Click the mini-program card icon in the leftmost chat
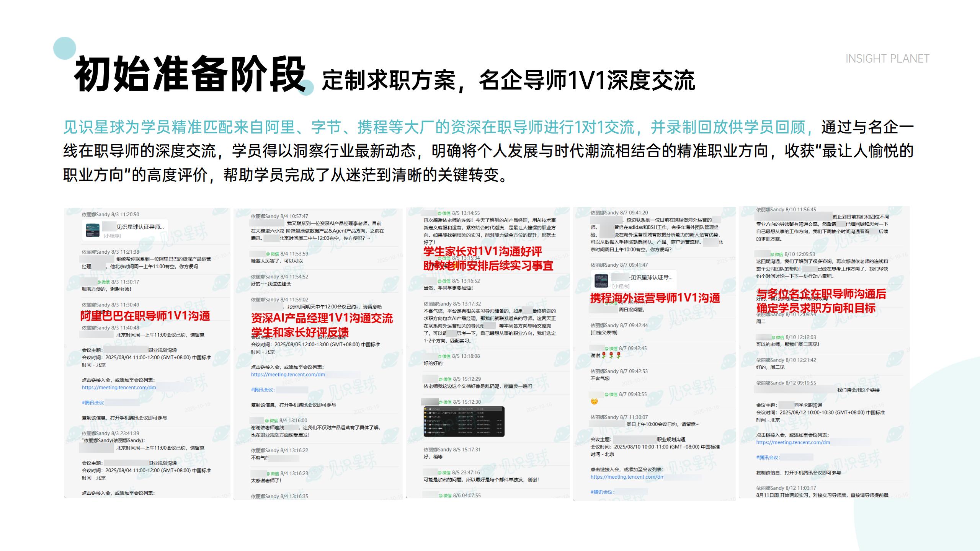Screen dimensions: 980x551 (93, 230)
